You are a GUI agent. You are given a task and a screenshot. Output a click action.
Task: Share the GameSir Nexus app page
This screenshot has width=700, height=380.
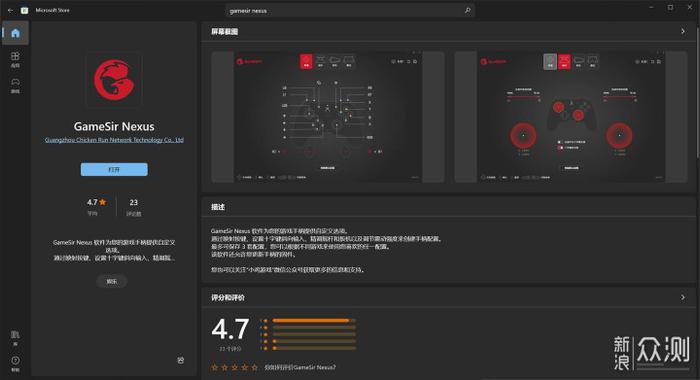(181, 360)
